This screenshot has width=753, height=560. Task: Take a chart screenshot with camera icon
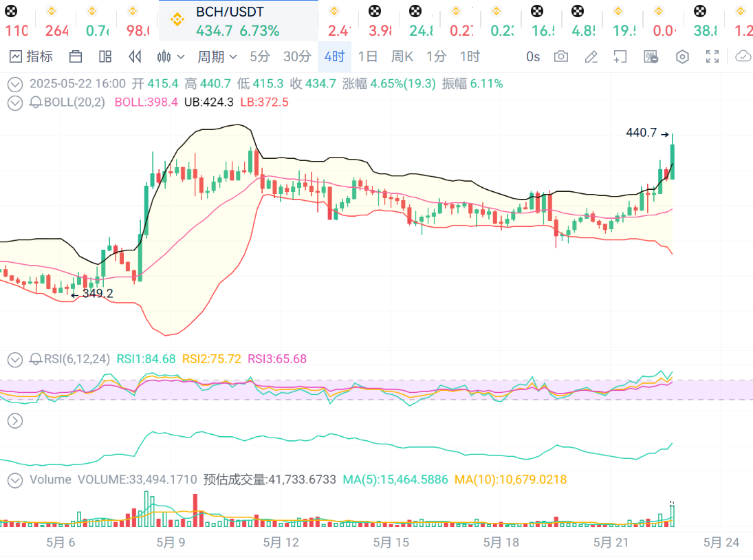pos(561,56)
